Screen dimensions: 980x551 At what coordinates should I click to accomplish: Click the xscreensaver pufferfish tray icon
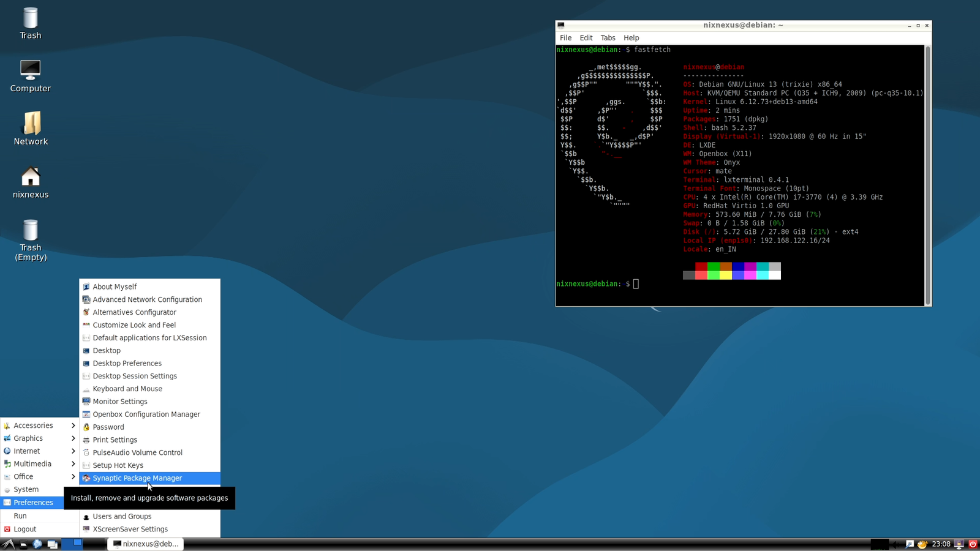tap(922, 544)
